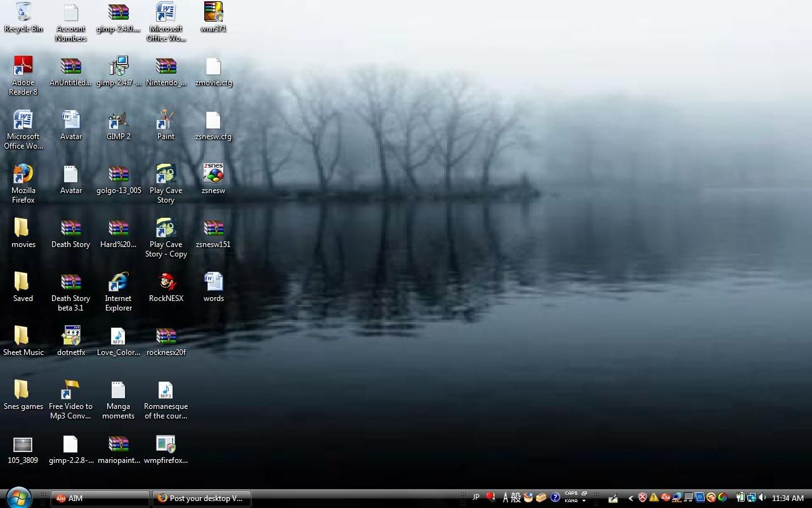Launch the GIMP 2 shortcut
The height and width of the screenshot is (508, 812).
119,126
